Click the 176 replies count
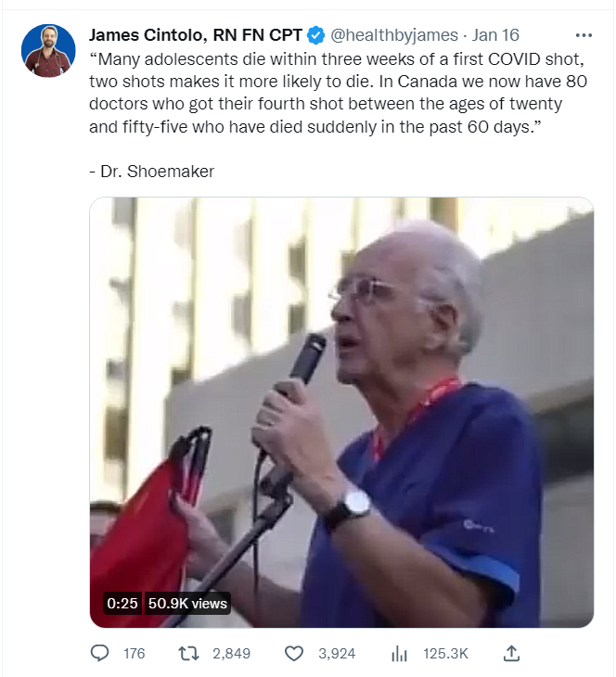 tap(134, 654)
